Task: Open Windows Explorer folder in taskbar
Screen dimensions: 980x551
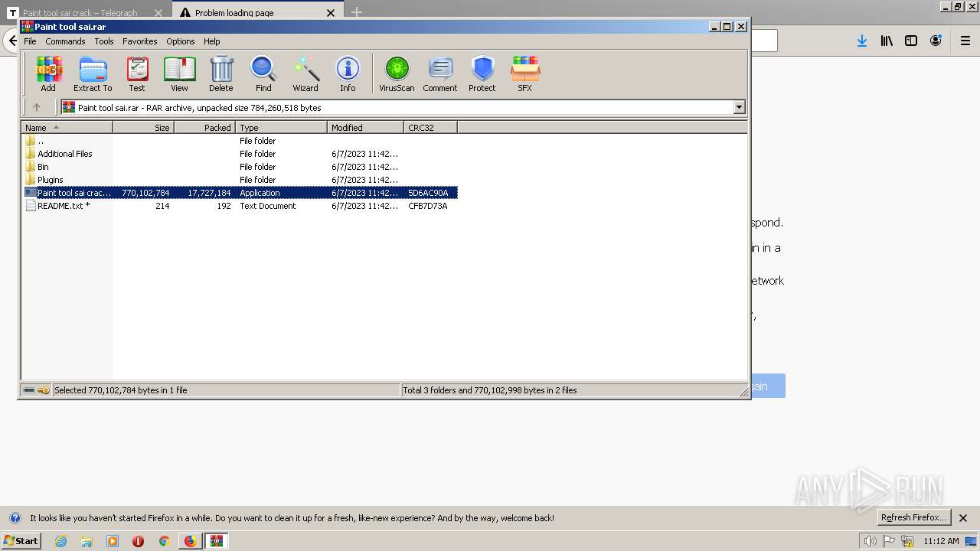Action: click(x=87, y=541)
